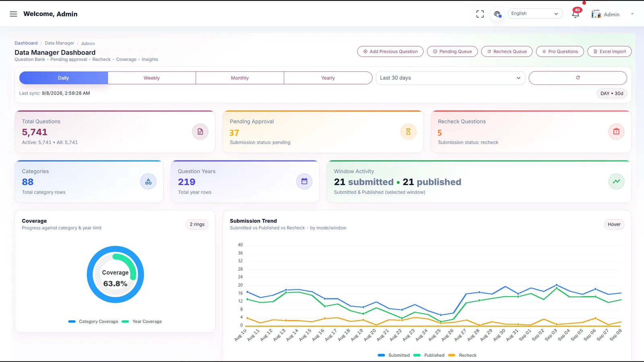Click the 'Welcome, Admin' header text
Viewport: 644px width, 362px height.
pyautogui.click(x=50, y=14)
